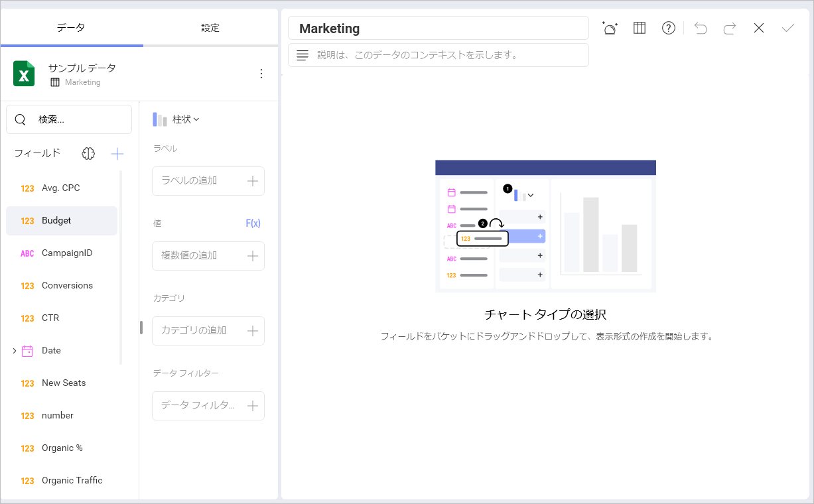
Task: Click the データ フィルター add bucket
Action: (x=208, y=406)
